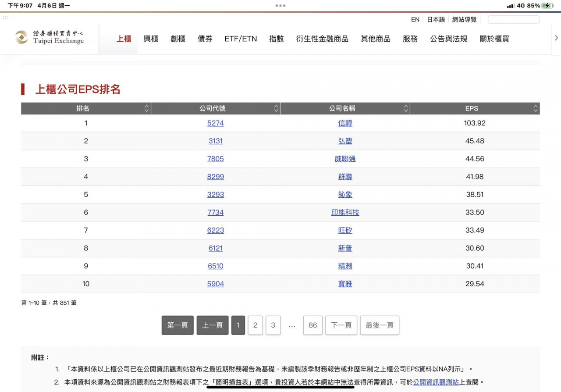Expand the 公告與法規 menu
The width and height of the screenshot is (561, 392).
point(448,39)
